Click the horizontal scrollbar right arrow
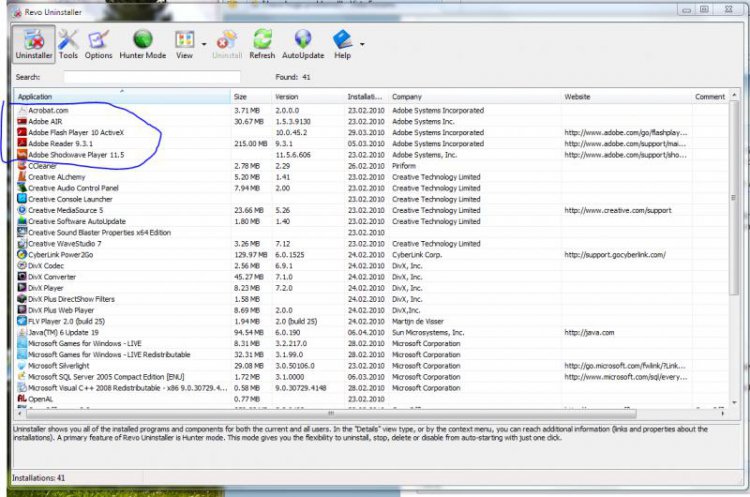This screenshot has width=750, height=497. [723, 413]
